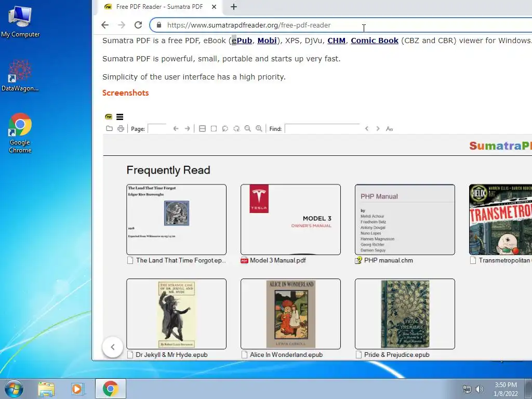Click the Model 3 Manual.pdf file name
532x399 pixels.
coord(278,260)
